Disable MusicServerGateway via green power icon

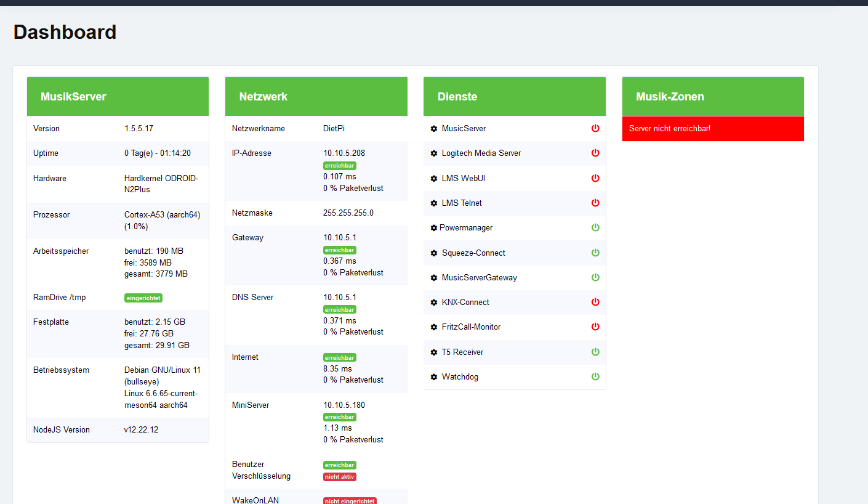tap(595, 277)
